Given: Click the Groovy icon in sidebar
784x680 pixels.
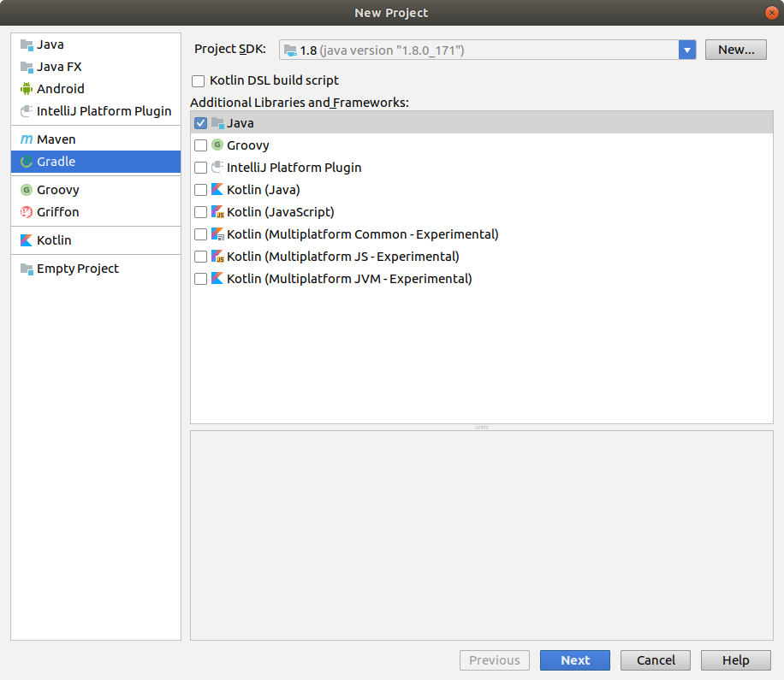Looking at the screenshot, I should tap(27, 190).
